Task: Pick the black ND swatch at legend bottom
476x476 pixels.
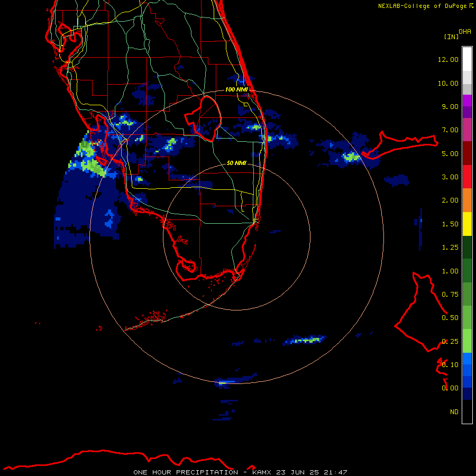Action: [467, 411]
